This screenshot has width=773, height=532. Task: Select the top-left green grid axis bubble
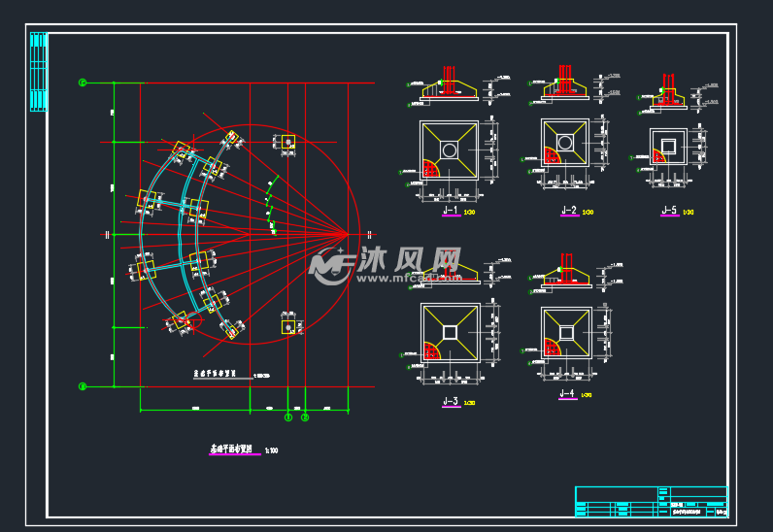coord(83,83)
